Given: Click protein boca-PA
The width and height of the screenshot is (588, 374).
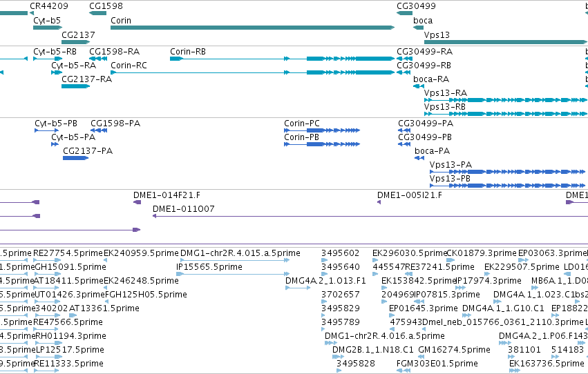Looking at the screenshot, I should (x=419, y=158).
